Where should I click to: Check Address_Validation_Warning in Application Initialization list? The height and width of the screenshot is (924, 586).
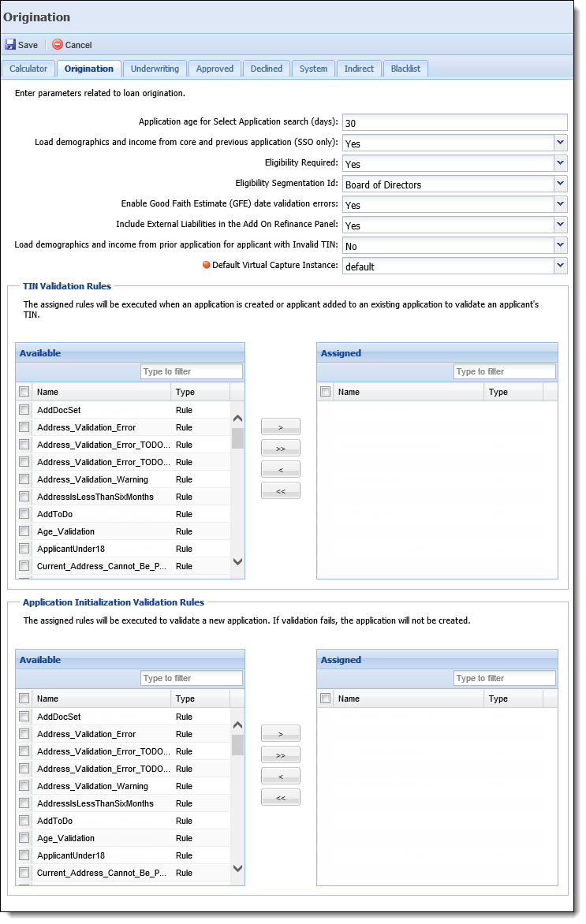tap(24, 785)
